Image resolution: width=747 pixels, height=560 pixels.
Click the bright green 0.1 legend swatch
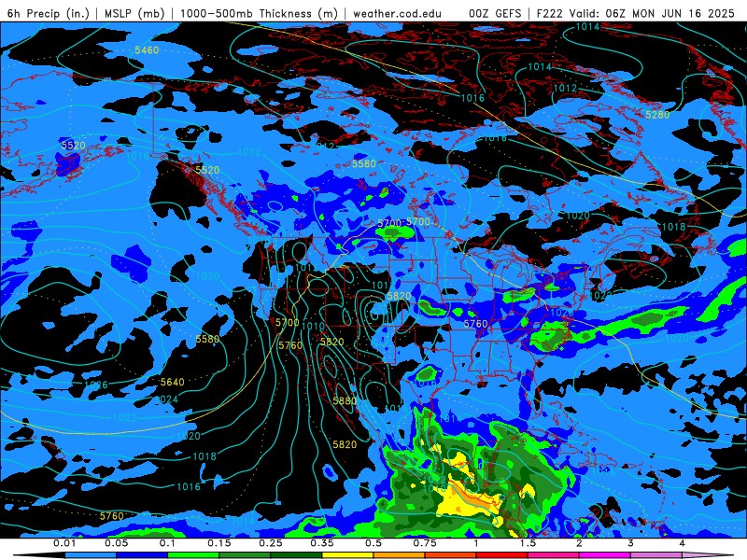coord(193,555)
